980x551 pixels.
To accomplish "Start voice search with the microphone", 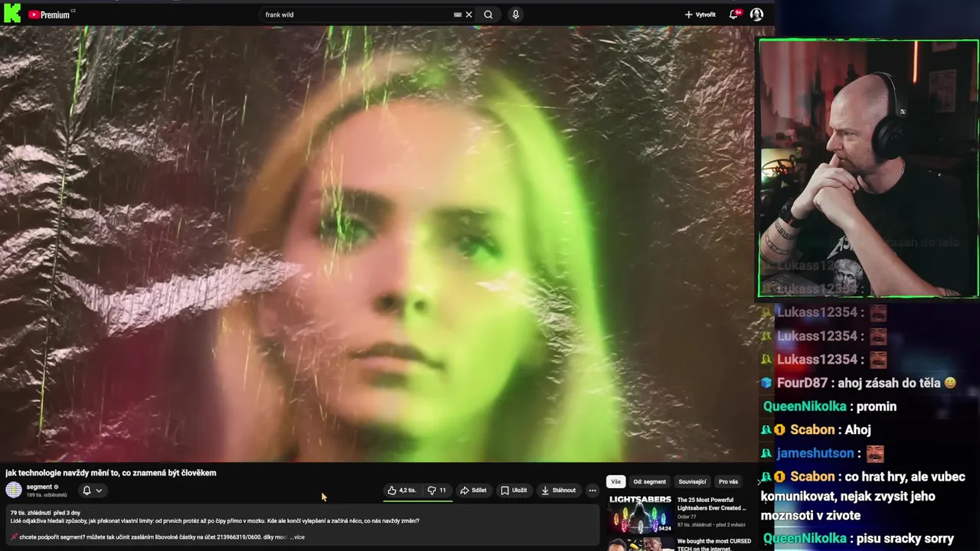I will point(515,15).
